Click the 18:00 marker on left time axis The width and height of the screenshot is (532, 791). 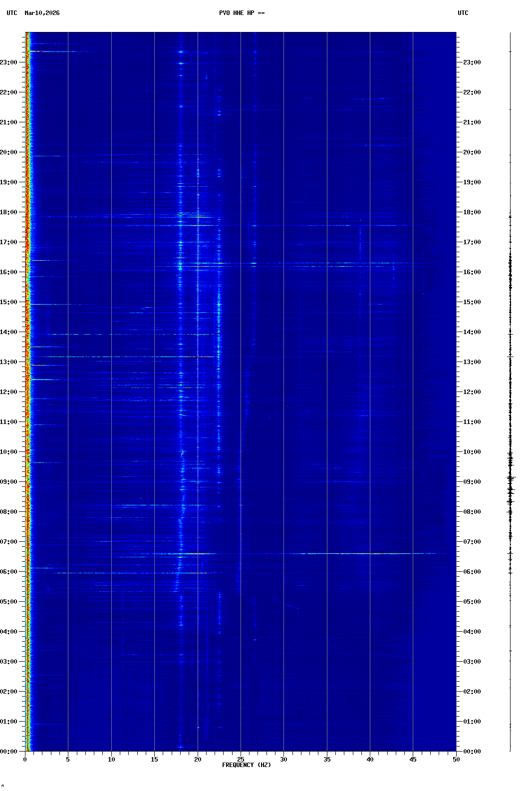[x=9, y=212]
